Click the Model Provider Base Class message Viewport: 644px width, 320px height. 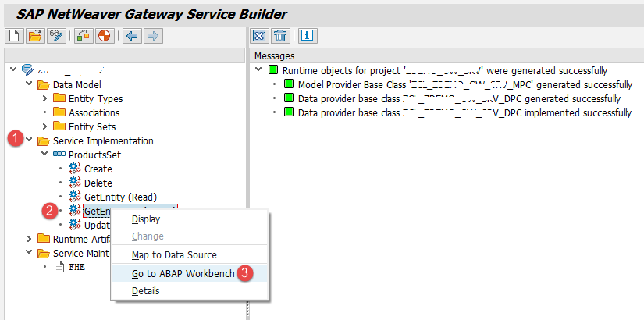[465, 85]
